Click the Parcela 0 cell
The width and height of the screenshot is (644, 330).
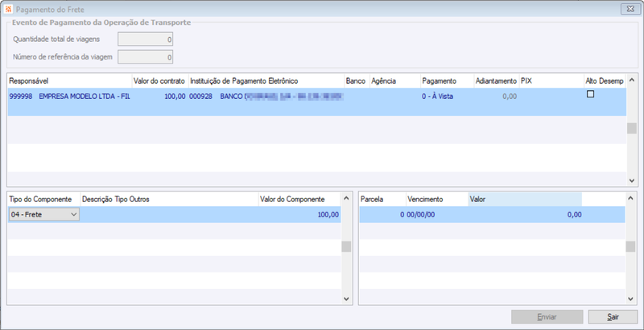coord(383,215)
